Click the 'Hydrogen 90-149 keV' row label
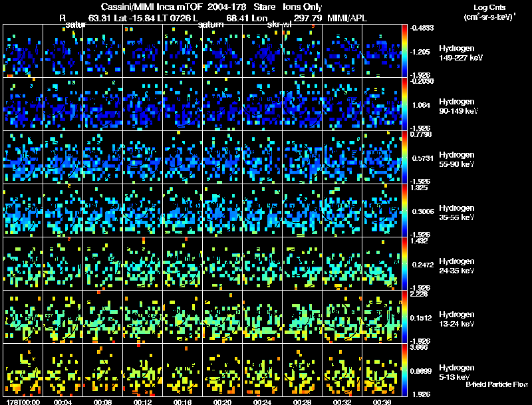Image resolution: width=532 pixels, height=405 pixels. [x=459, y=106]
